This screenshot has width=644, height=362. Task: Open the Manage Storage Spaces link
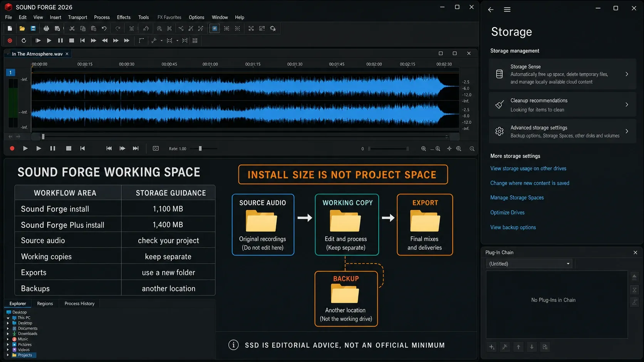click(x=517, y=198)
